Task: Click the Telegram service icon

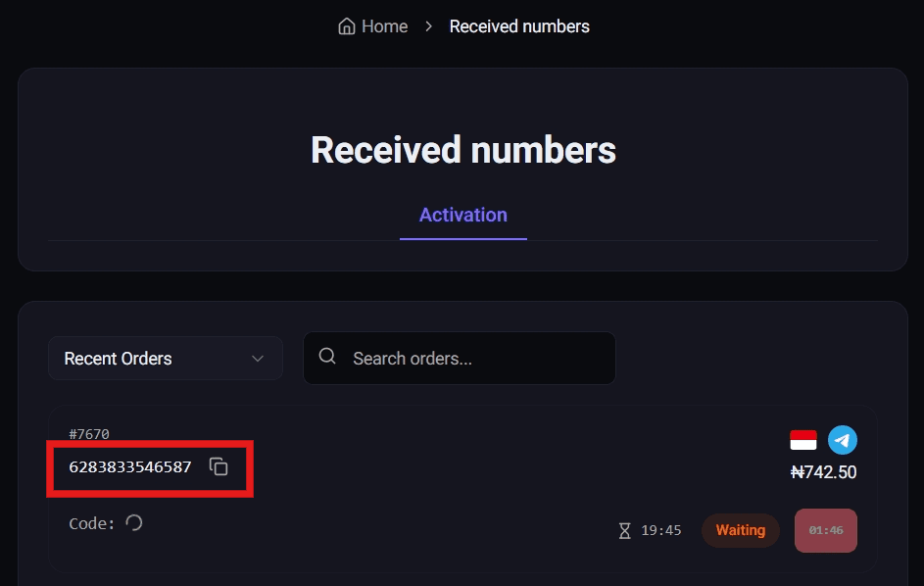Action: (x=843, y=440)
